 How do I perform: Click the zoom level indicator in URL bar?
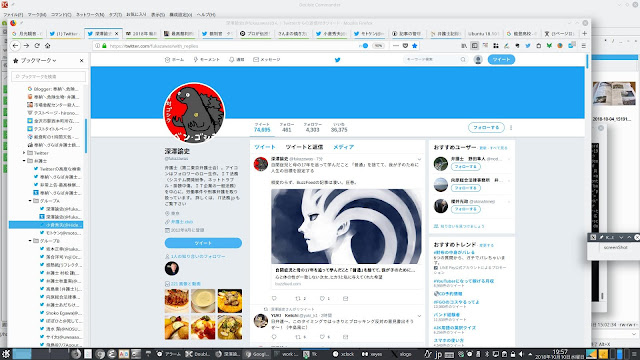[x=379, y=46]
